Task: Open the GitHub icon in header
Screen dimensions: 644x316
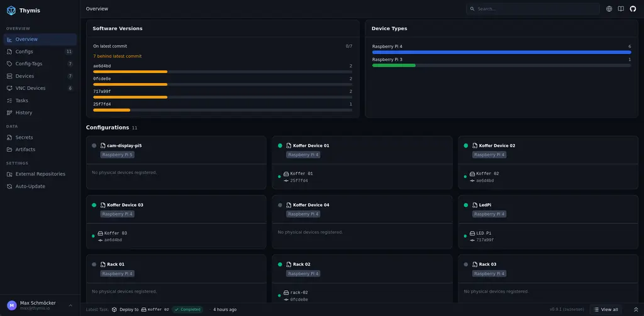Action: [633, 9]
